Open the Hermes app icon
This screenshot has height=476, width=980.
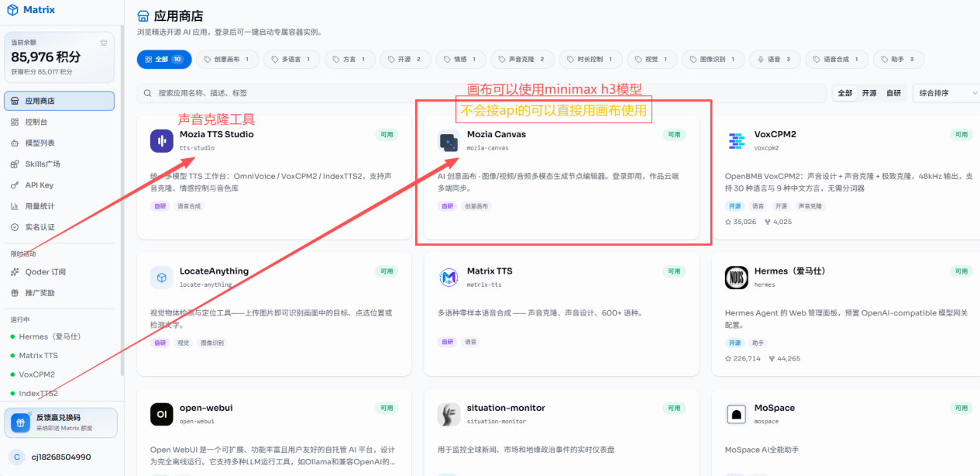pos(737,278)
